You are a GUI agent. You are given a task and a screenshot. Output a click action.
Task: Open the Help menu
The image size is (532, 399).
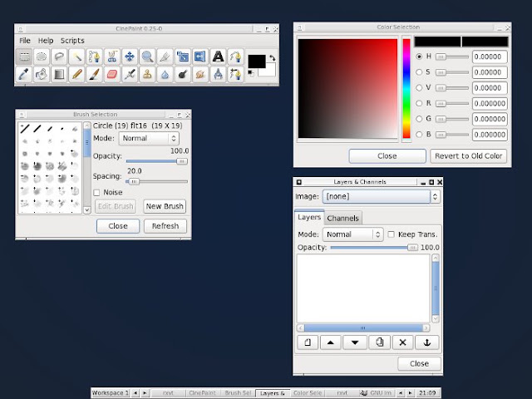[x=46, y=41]
